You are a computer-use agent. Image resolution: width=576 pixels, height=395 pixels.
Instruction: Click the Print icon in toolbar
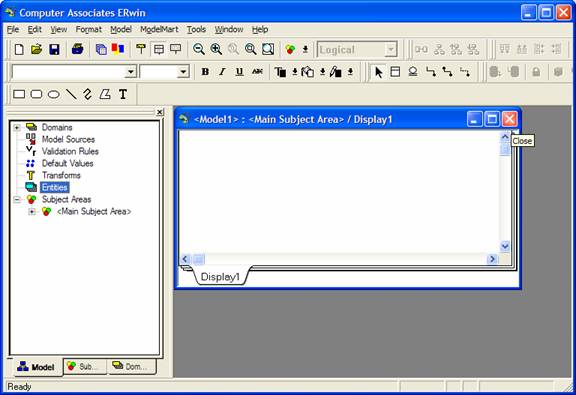tap(78, 49)
